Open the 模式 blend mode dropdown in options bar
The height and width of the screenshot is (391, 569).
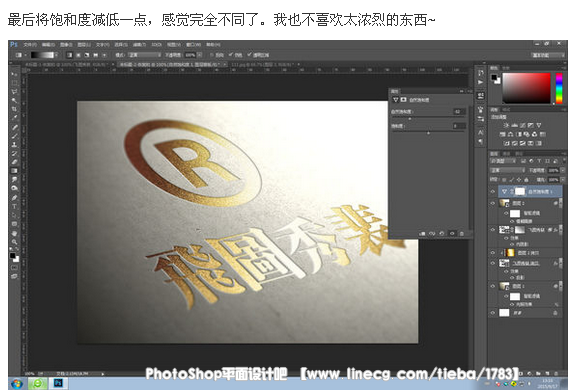tap(144, 55)
